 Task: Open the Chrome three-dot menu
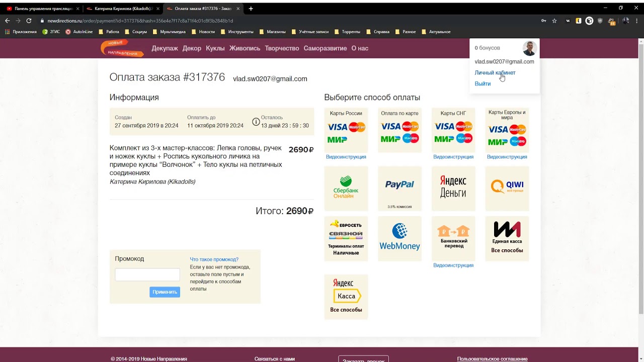(x=637, y=21)
